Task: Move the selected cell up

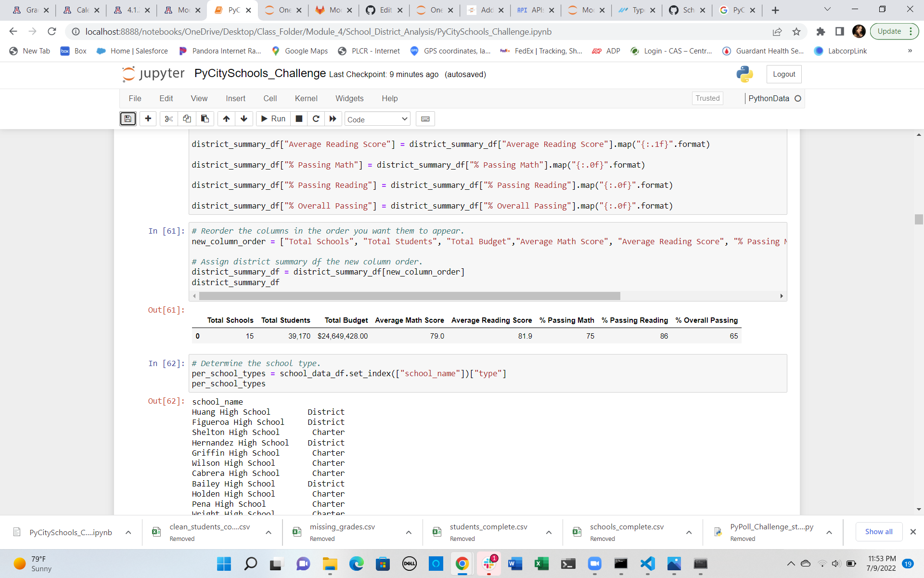Action: (226, 118)
